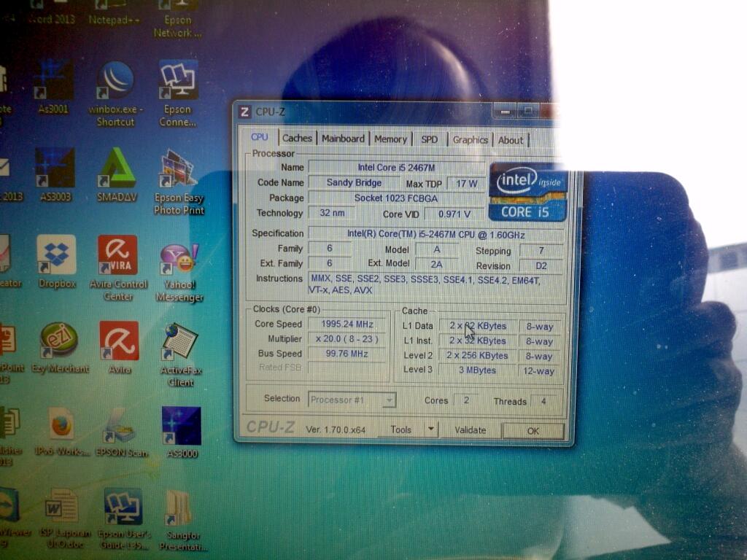
Task: Select the CPU tab in CPU-Z
Action: 260,137
